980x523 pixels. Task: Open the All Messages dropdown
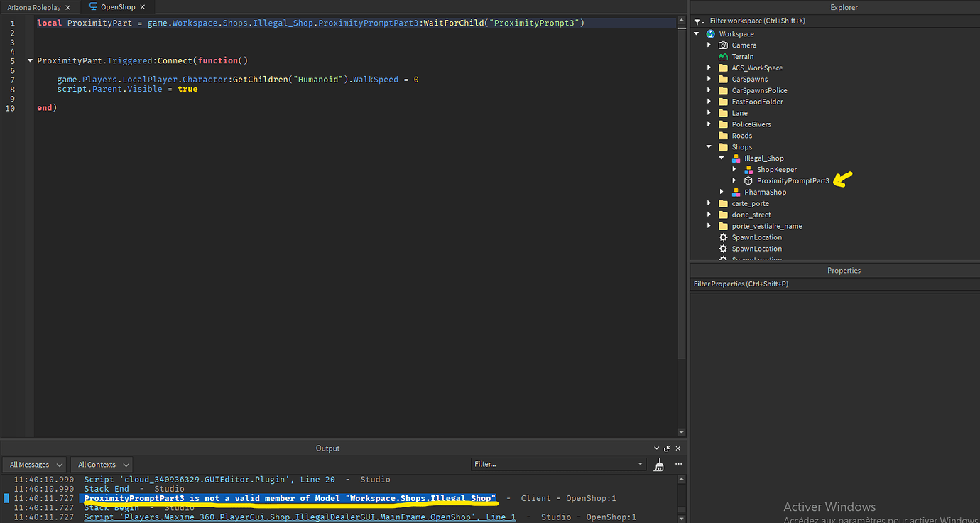33,464
